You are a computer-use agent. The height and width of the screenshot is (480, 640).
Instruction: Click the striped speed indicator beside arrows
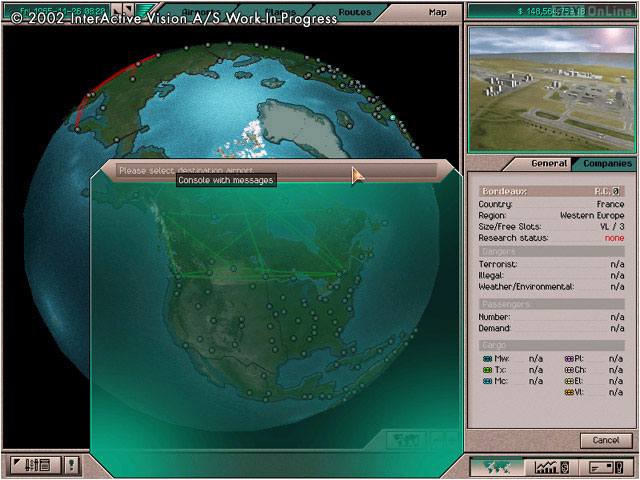pyautogui.click(x=145, y=9)
